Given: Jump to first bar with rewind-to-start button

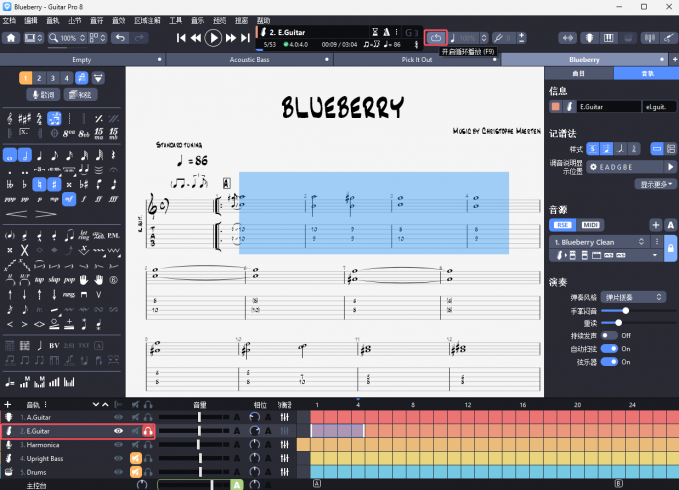Looking at the screenshot, I should (182, 38).
